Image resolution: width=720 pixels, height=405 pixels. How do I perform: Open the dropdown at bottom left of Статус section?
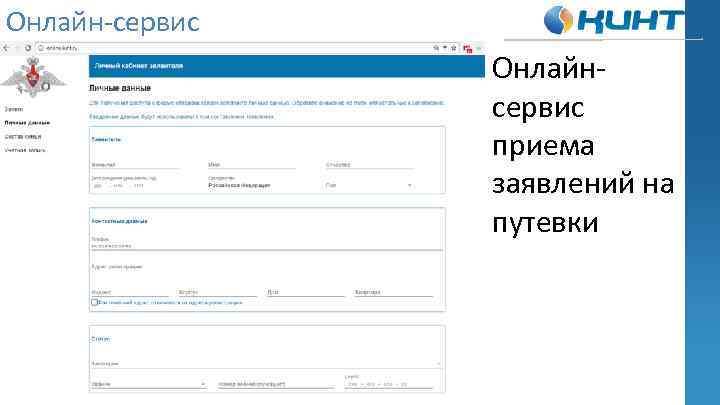pyautogui.click(x=149, y=384)
